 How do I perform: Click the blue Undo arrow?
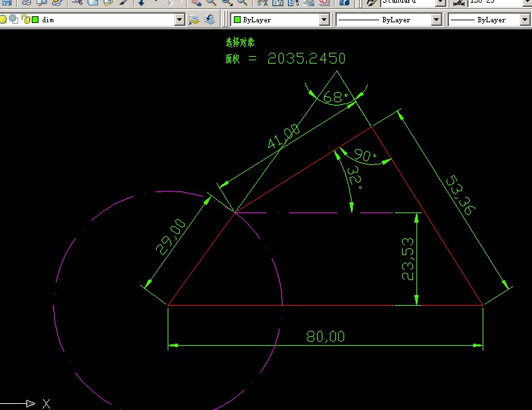click(141, 3)
